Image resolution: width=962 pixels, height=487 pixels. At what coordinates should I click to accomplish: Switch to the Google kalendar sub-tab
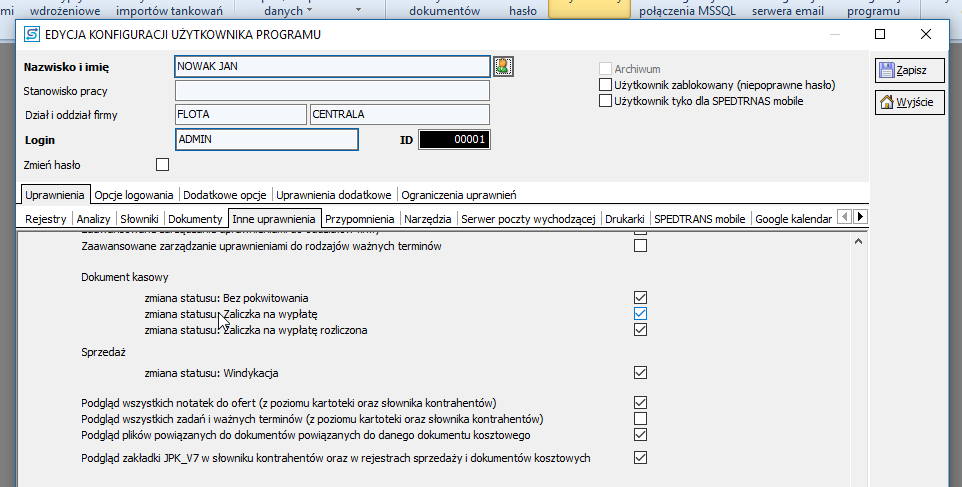793,219
